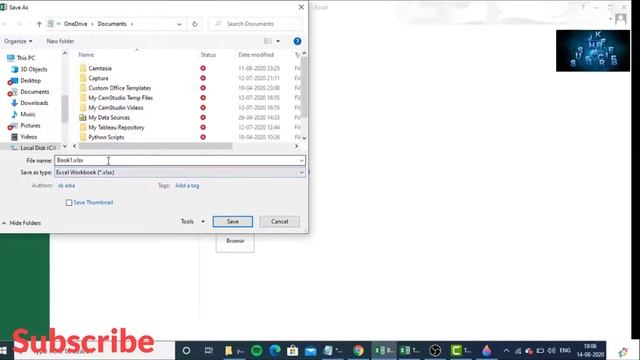The height and width of the screenshot is (360, 640).
Task: Select the My Tableau Repository folder
Action: tap(116, 127)
